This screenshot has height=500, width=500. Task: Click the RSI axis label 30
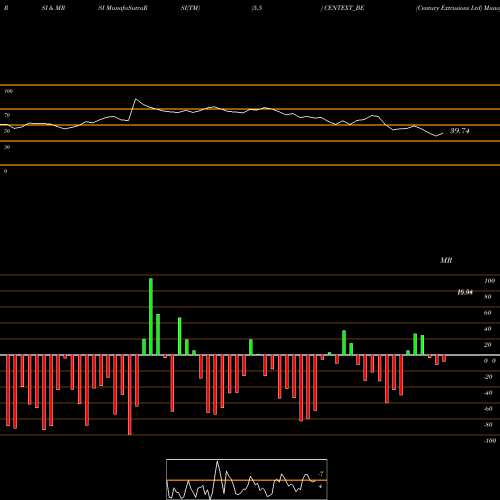tap(7, 147)
